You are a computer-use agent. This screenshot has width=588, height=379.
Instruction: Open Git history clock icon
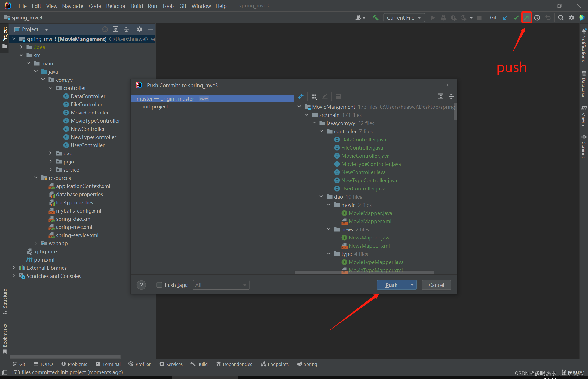537,18
